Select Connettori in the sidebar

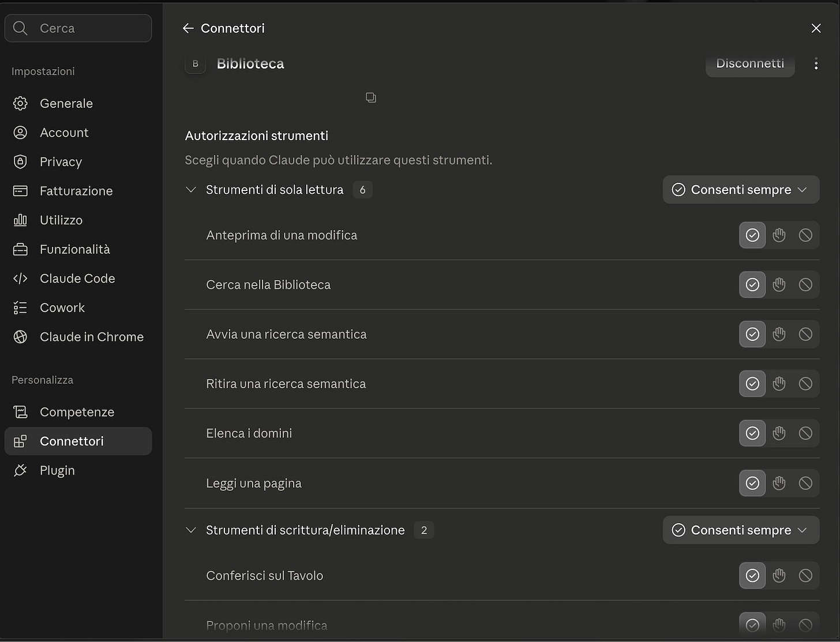pos(78,441)
